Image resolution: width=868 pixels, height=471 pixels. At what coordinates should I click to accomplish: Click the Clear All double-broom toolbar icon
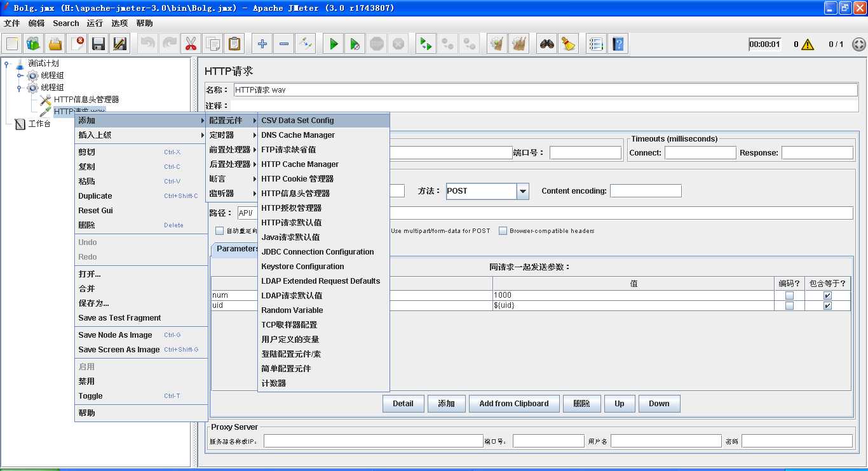pos(519,44)
